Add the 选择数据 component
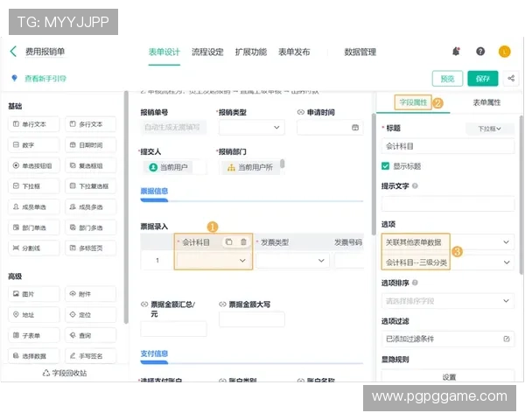The image size is (525, 420). click(34, 356)
